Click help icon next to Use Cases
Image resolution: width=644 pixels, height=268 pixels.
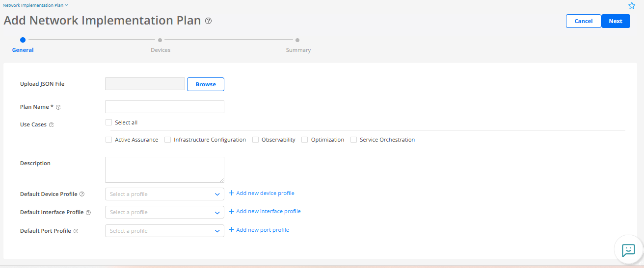point(52,125)
